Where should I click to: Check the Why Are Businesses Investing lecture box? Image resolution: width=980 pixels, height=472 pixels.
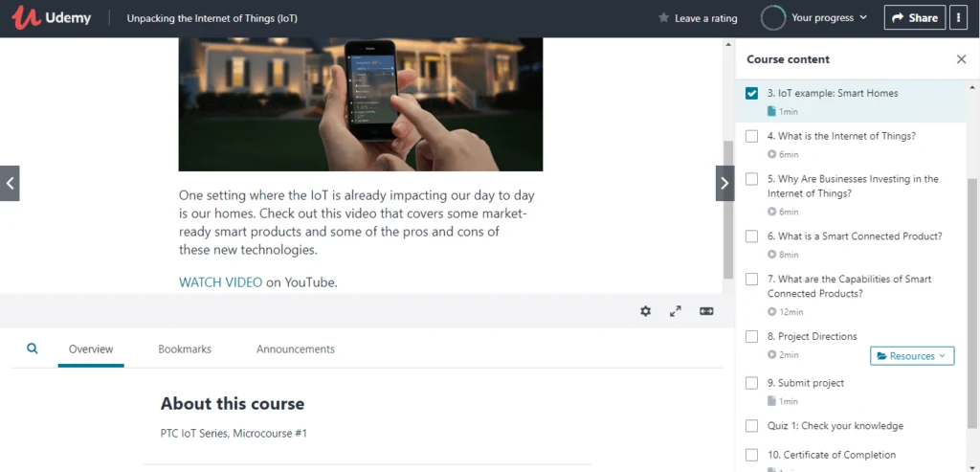[752, 179]
